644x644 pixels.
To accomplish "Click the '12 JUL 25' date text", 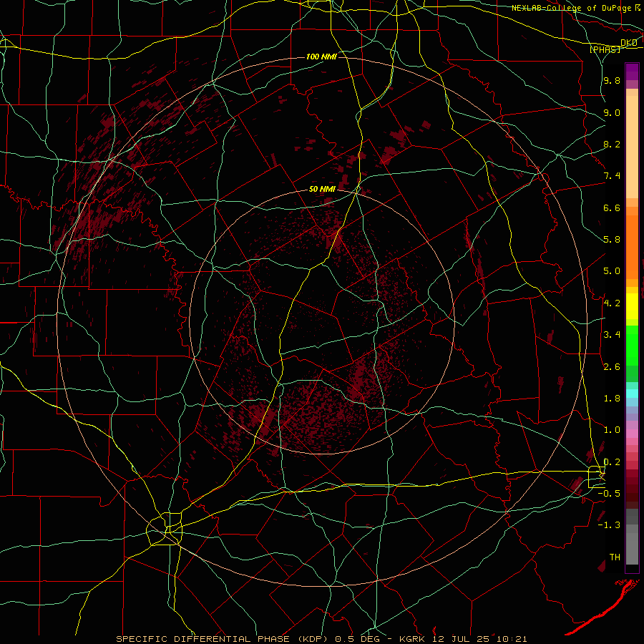I will pyautogui.click(x=459, y=639).
